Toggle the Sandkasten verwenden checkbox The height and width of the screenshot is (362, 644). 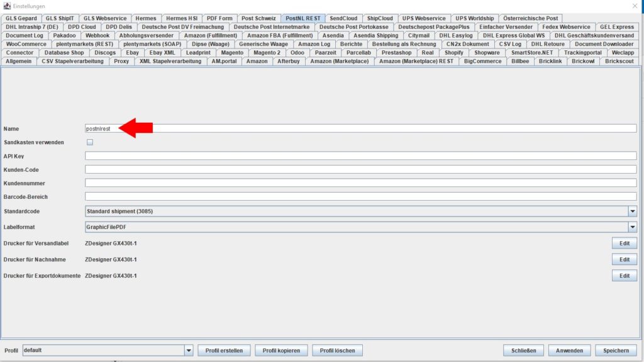click(89, 142)
